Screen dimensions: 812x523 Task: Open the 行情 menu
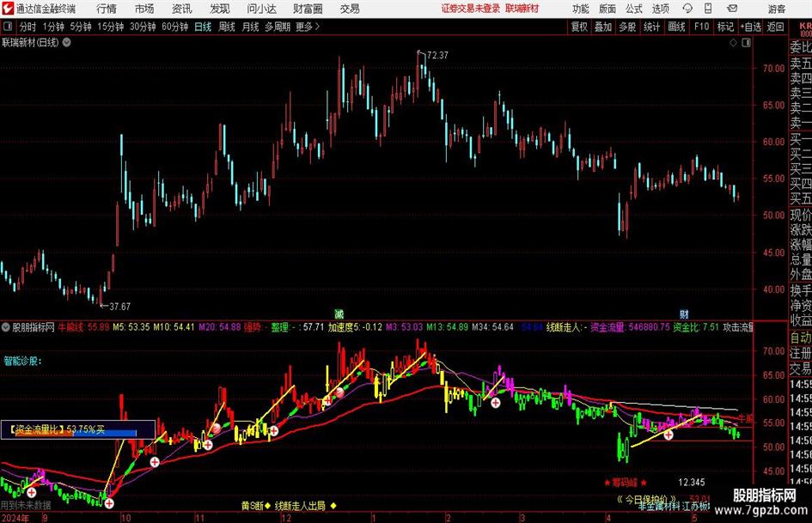(107, 9)
